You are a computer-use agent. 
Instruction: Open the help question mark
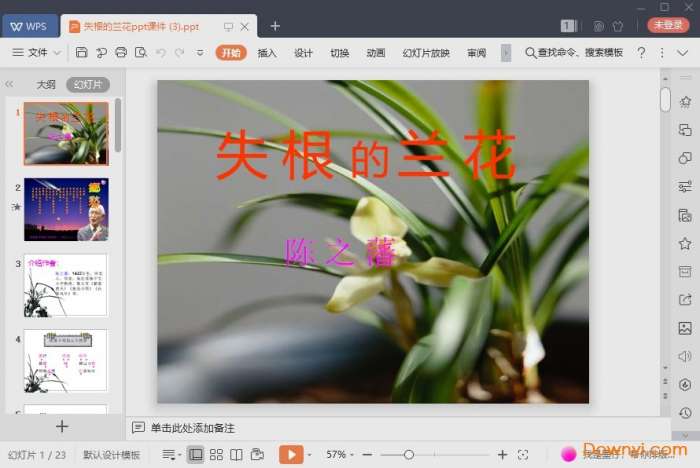click(642, 53)
